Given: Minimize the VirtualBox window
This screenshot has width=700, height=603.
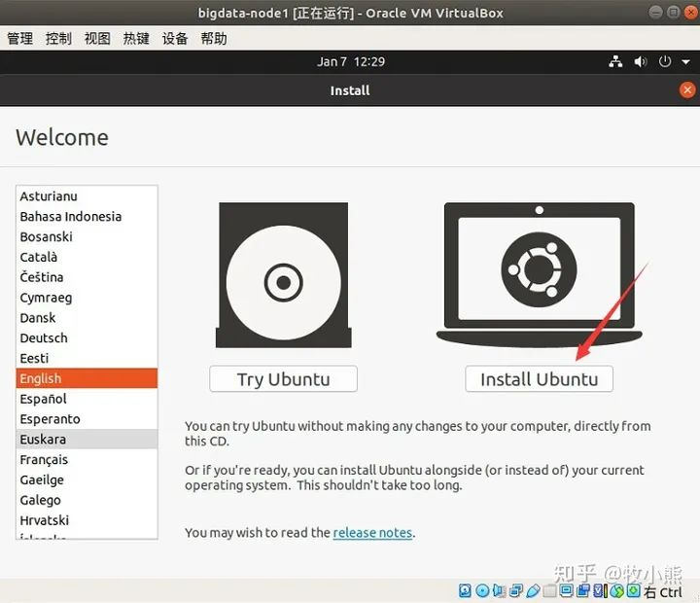Looking at the screenshot, I should click(x=655, y=12).
